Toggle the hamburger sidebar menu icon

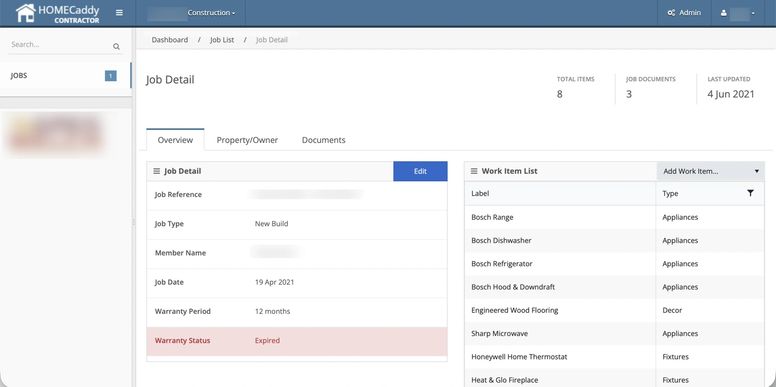click(119, 13)
